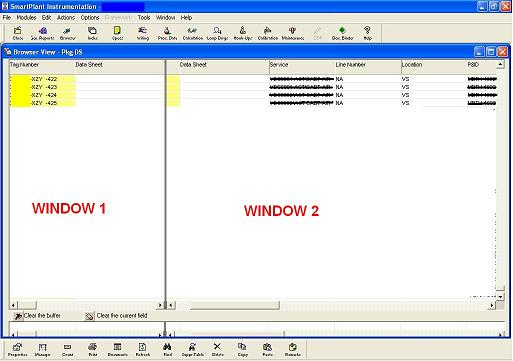Viewport: 513px width, 361px height.
Task: Open the Index module icon
Action: click(92, 33)
